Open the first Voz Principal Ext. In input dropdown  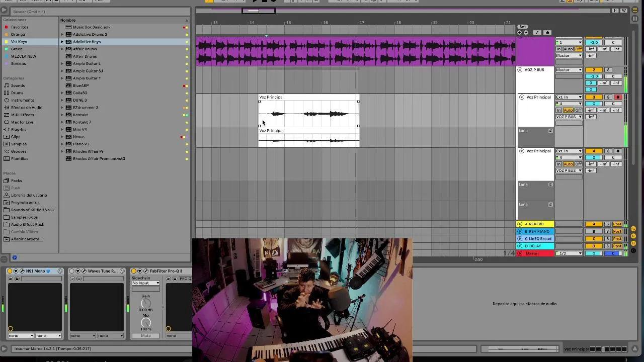pos(569,97)
